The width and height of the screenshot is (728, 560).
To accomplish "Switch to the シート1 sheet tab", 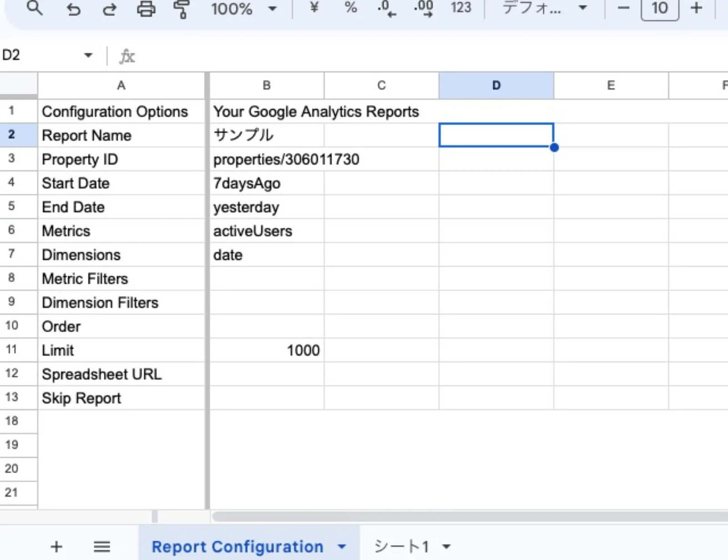I will tap(401, 546).
